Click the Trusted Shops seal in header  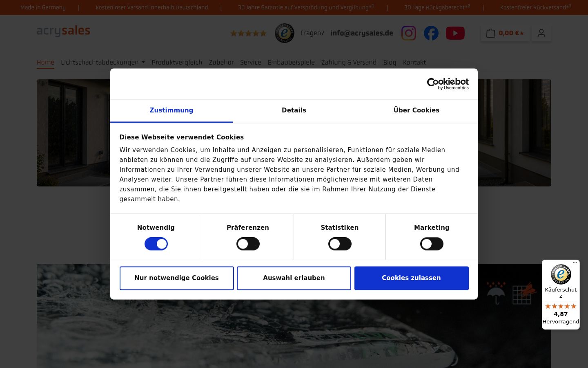point(284,33)
